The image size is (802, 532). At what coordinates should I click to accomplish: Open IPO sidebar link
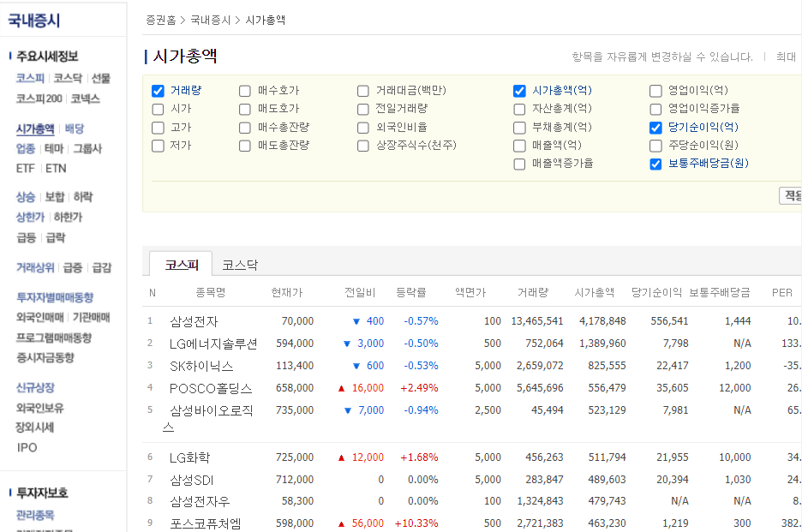click(27, 447)
